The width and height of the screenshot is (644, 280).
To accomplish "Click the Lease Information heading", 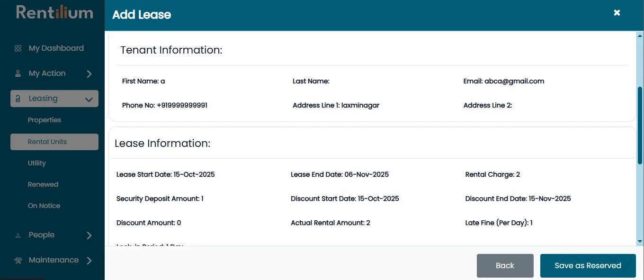I will pyautogui.click(x=162, y=143).
